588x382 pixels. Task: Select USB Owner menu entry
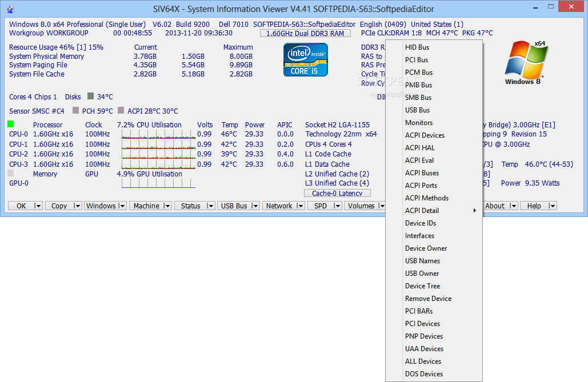pyautogui.click(x=434, y=274)
